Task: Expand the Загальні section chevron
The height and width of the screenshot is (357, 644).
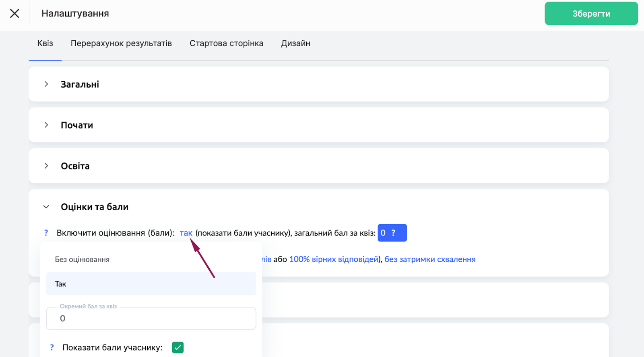Action: (x=46, y=84)
